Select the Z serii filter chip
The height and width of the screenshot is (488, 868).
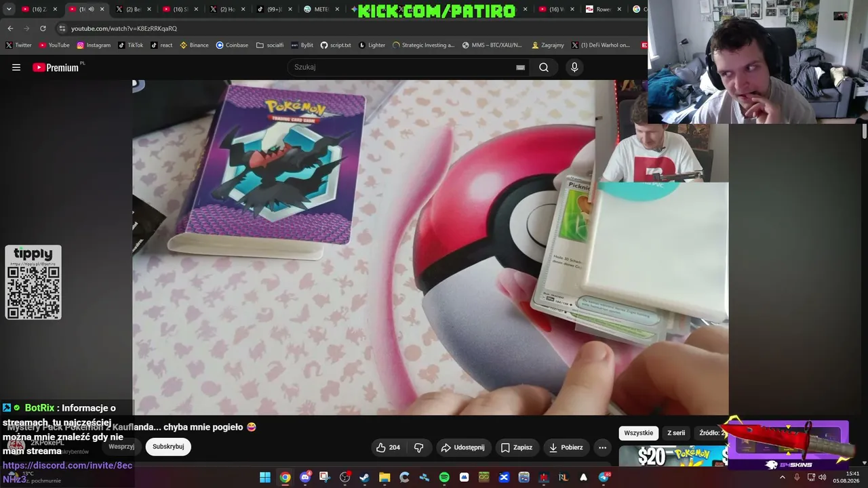coord(676,433)
